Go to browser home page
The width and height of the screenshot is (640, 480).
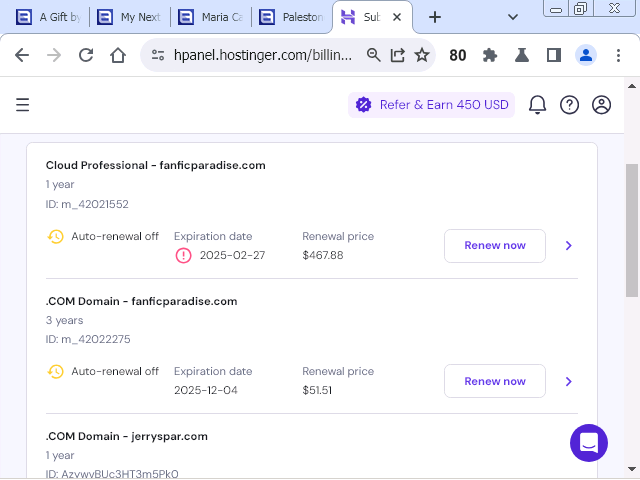click(x=118, y=55)
